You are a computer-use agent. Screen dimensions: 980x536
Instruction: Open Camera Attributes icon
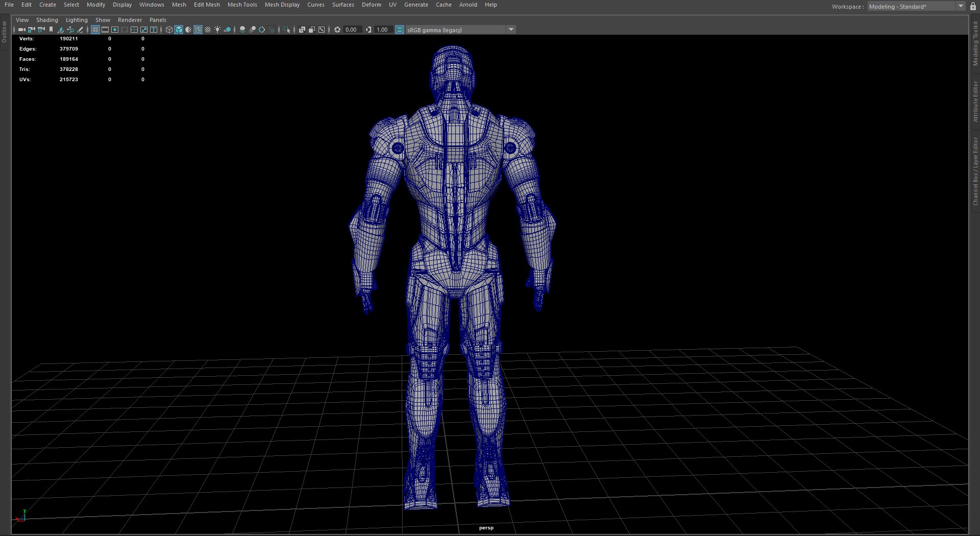41,30
